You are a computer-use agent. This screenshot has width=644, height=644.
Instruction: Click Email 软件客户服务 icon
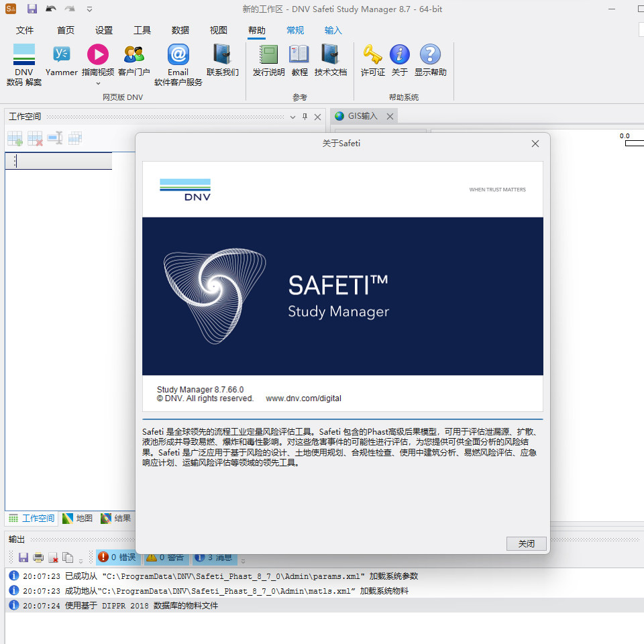[178, 64]
